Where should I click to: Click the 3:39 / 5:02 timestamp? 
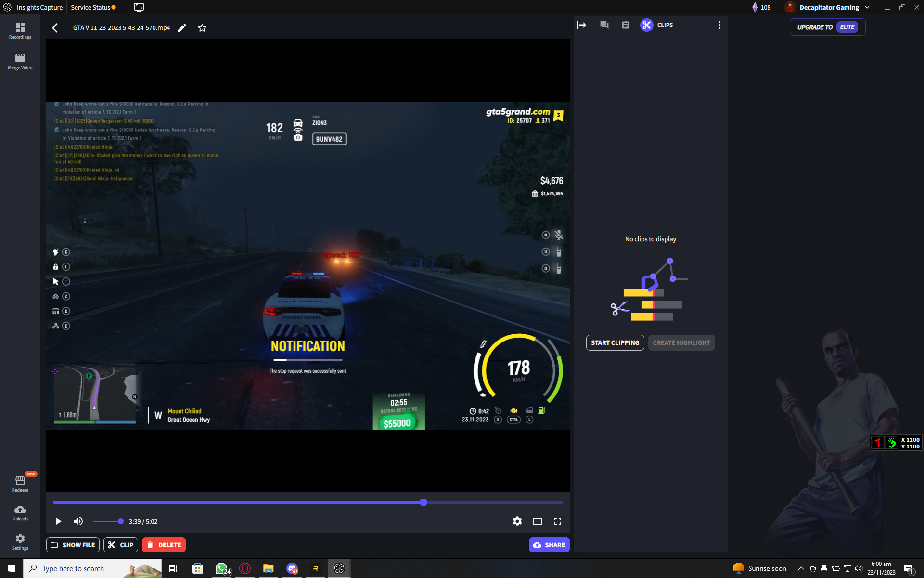(143, 521)
